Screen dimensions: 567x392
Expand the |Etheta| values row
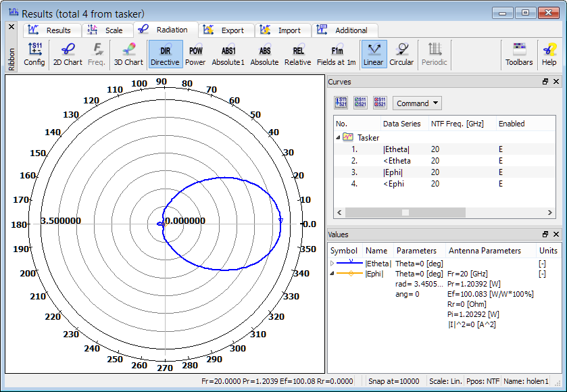click(x=332, y=263)
